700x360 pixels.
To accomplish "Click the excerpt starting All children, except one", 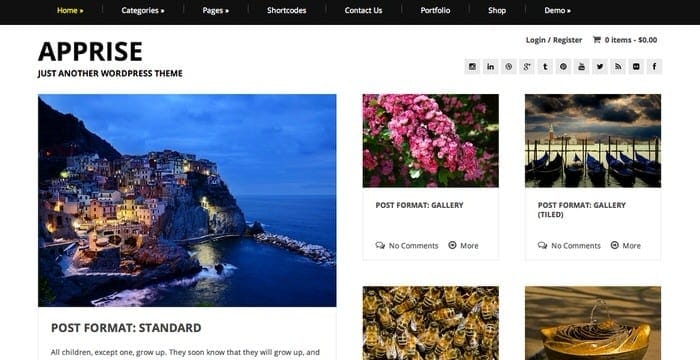I will (185, 352).
